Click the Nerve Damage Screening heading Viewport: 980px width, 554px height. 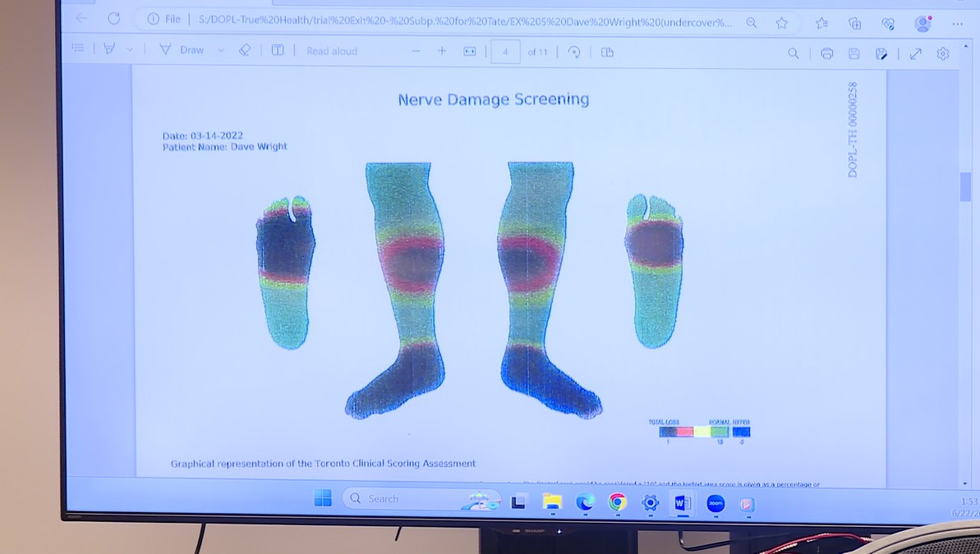[x=494, y=99]
